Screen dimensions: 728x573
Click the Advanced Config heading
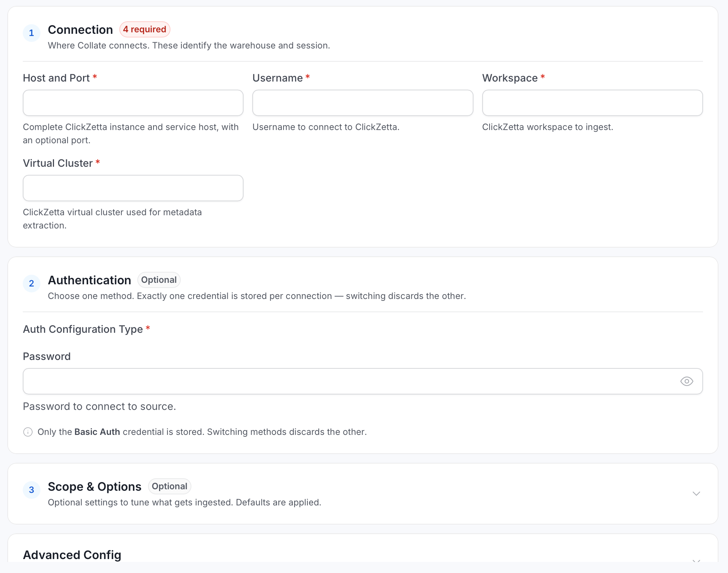[x=72, y=555]
